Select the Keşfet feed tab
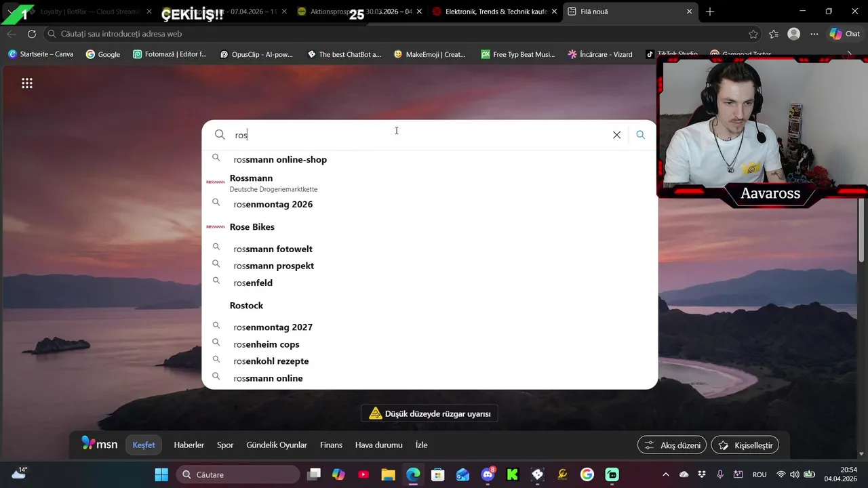 144,445
